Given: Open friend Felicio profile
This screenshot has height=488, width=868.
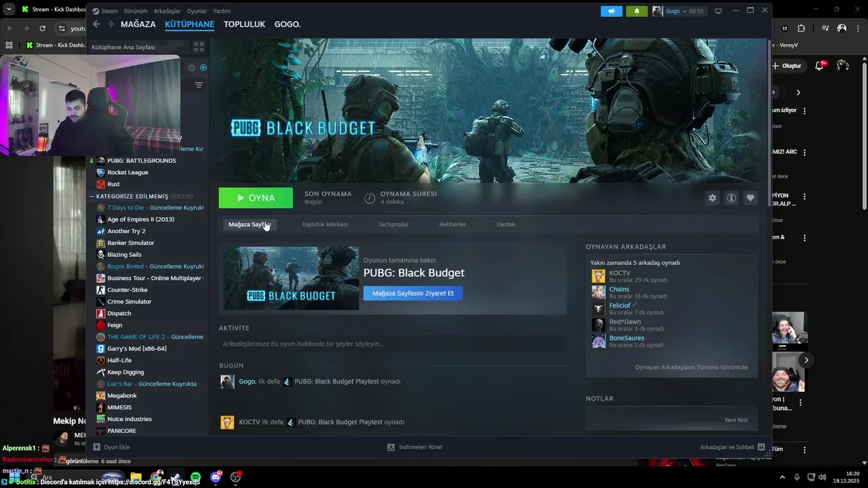Looking at the screenshot, I should click(620, 306).
